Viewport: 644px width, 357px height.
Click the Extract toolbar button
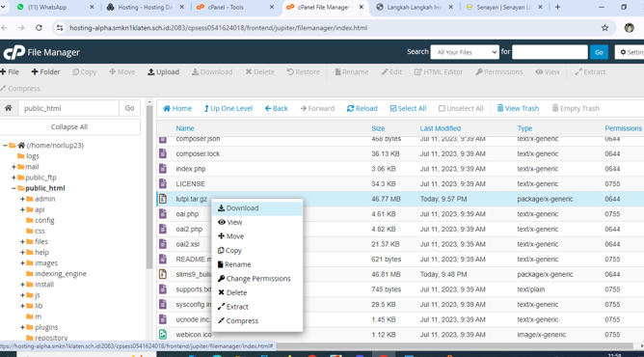coord(590,72)
